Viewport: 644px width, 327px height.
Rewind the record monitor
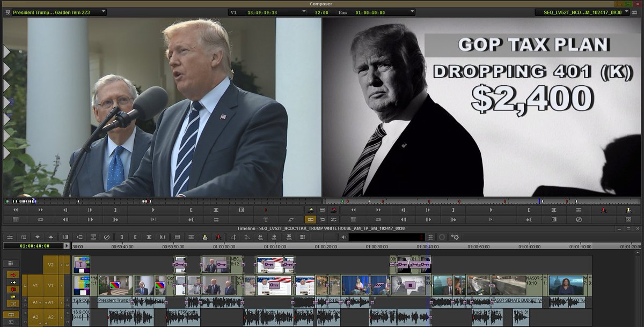tap(354, 210)
